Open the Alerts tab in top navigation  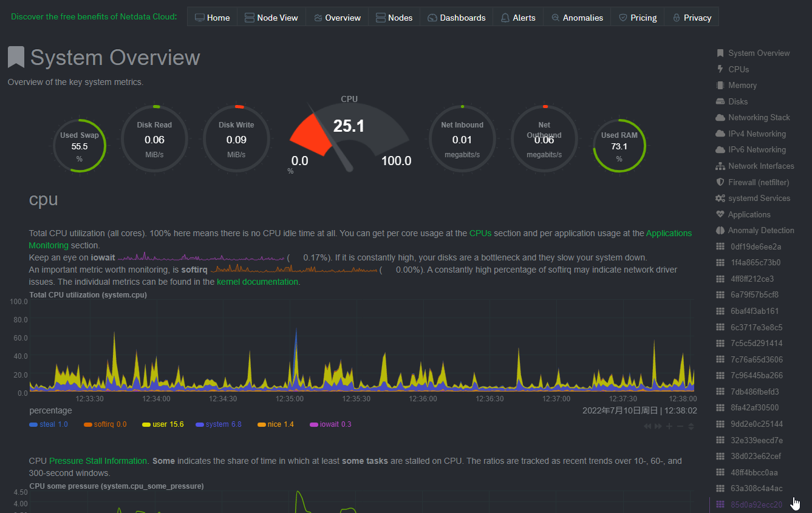click(x=517, y=18)
